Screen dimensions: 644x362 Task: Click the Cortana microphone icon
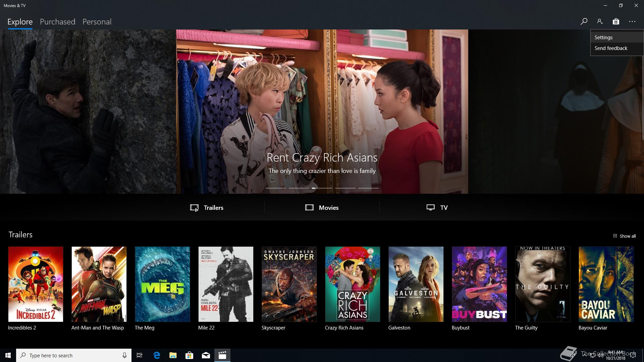coord(124,355)
